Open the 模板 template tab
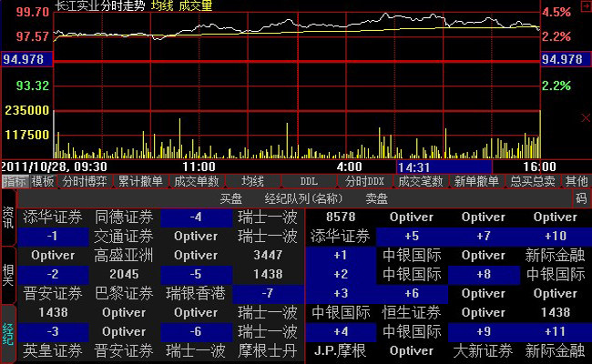The height and width of the screenshot is (364, 592). click(x=43, y=181)
